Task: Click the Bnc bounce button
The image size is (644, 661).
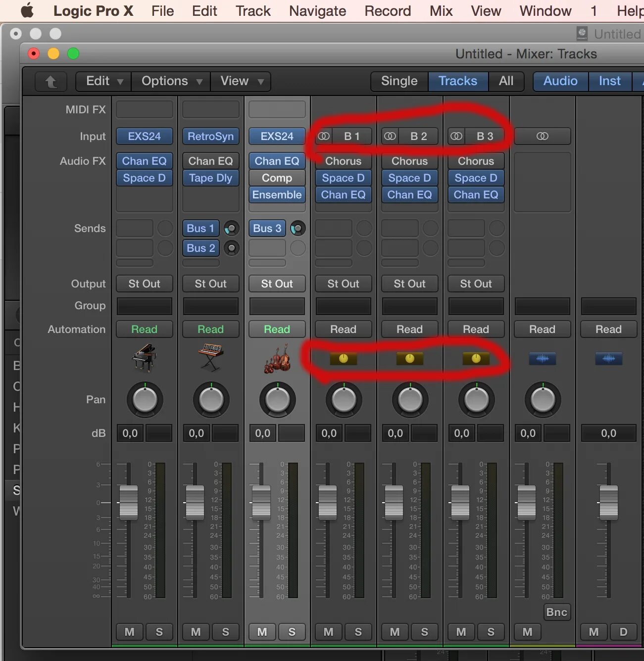Action: click(x=557, y=612)
